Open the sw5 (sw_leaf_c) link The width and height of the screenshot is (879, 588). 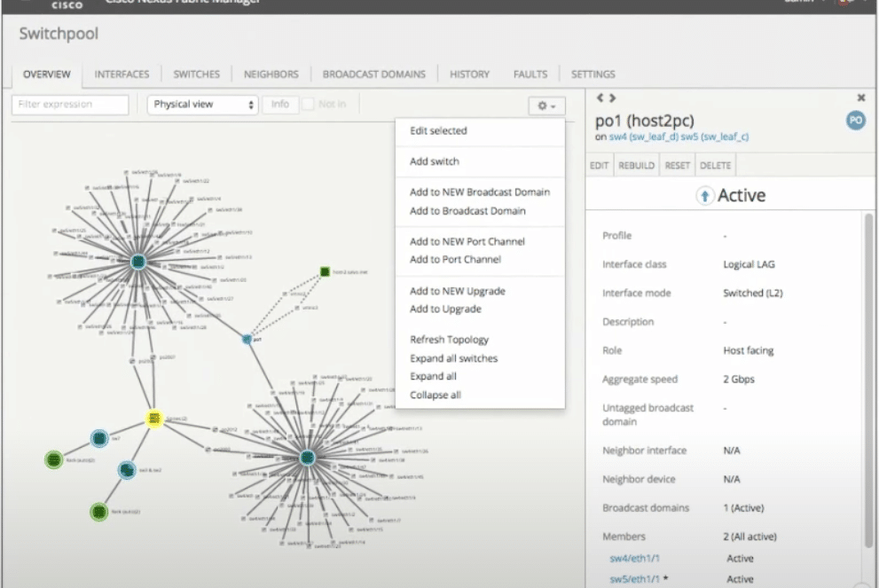(x=715, y=137)
